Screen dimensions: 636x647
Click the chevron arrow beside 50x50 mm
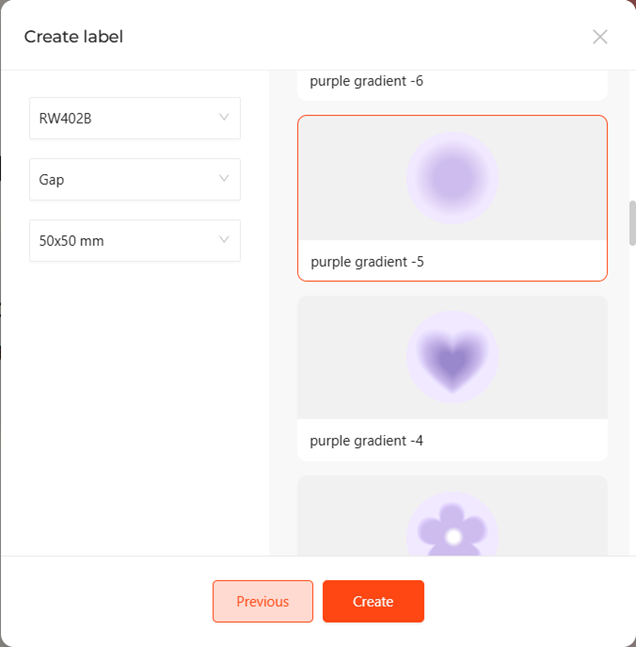pyautogui.click(x=224, y=239)
